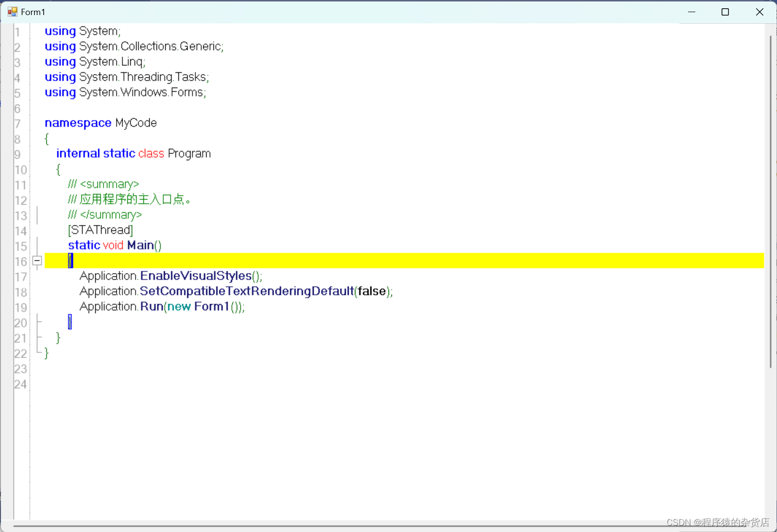Click 'System.Collections.Generic' text
777x532 pixels.
point(150,46)
